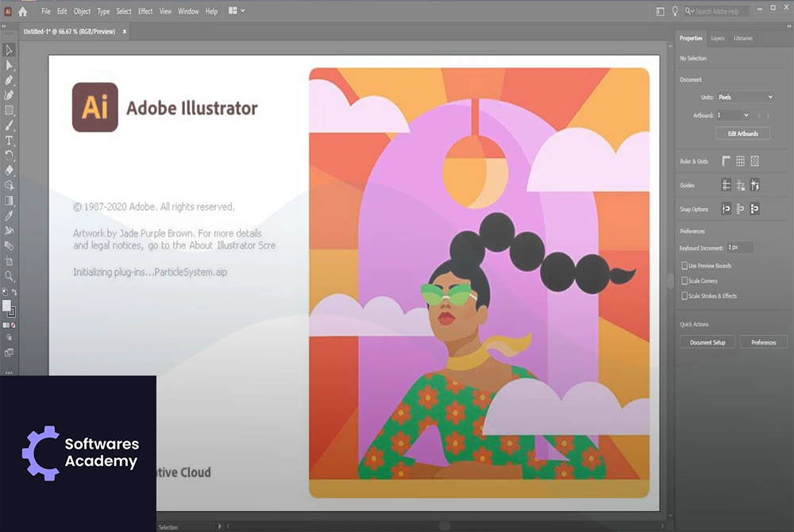Change screen mode from toolbar
The width and height of the screenshot is (794, 532).
(9, 353)
